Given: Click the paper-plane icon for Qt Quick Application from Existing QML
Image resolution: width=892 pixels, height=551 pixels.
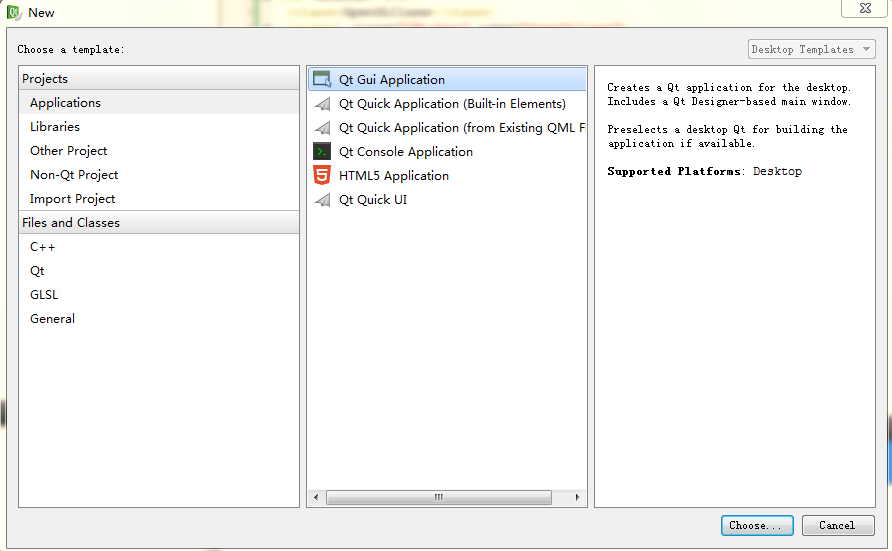Looking at the screenshot, I should pos(323,127).
